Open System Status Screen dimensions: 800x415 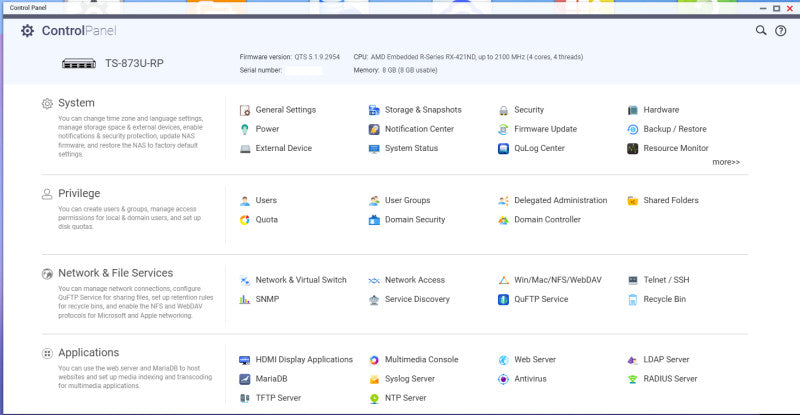pos(403,148)
